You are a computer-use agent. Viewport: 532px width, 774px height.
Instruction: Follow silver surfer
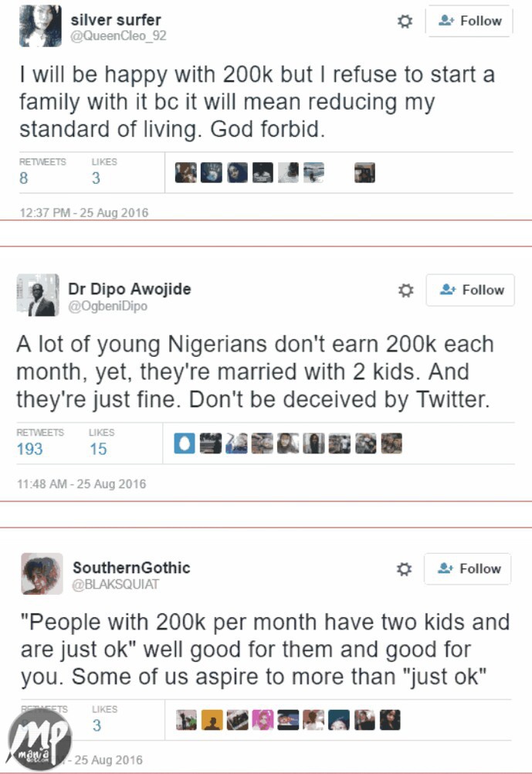469,22
